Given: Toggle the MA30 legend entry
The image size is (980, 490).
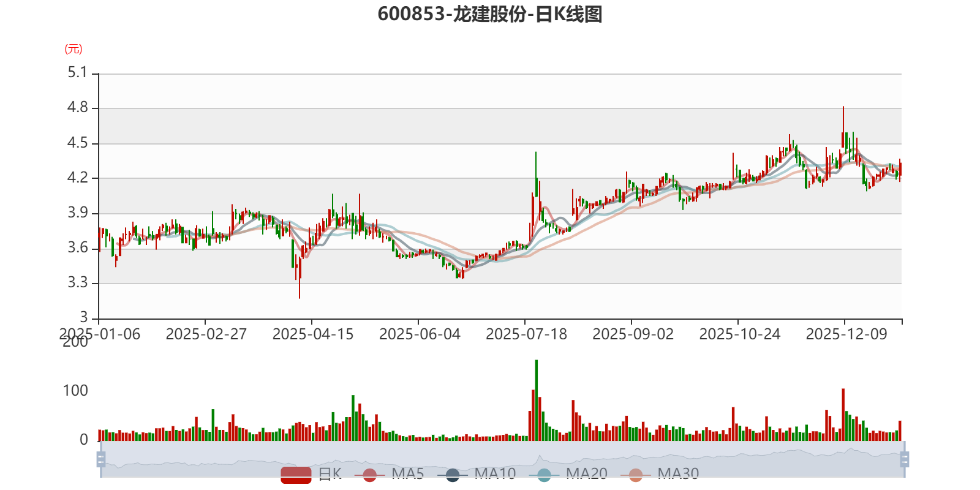Looking at the screenshot, I should click(660, 474).
